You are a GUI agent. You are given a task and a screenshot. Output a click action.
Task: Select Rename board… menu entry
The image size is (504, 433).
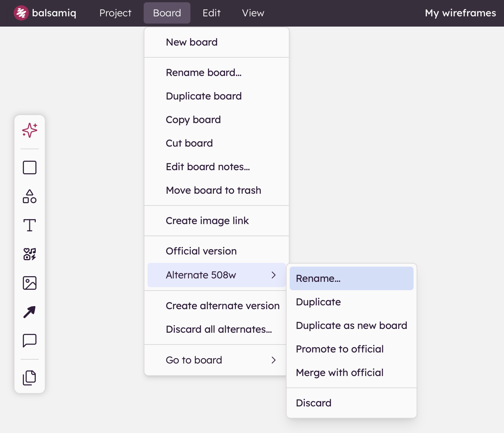[217, 73]
